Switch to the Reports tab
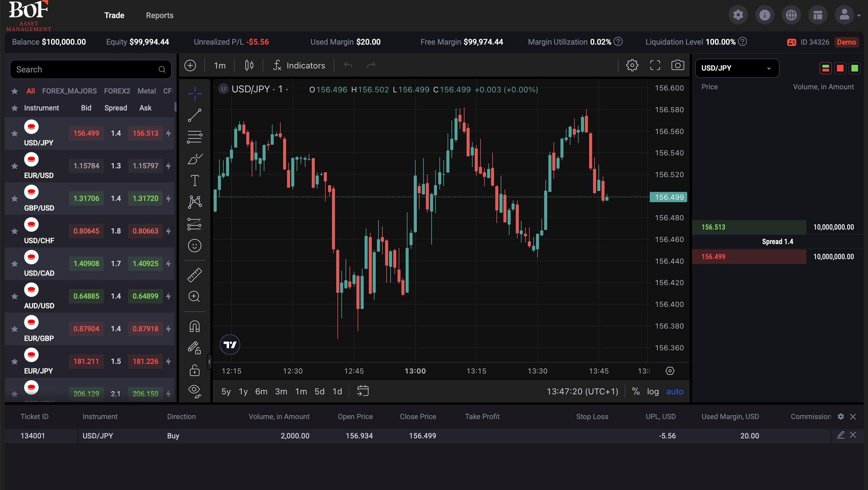Viewport: 868px width, 490px height. tap(159, 15)
